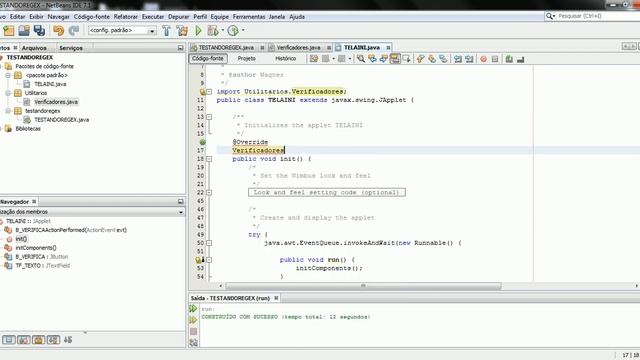Open the Depurar menu
This screenshot has height=360, width=640.
pyautogui.click(x=178, y=17)
